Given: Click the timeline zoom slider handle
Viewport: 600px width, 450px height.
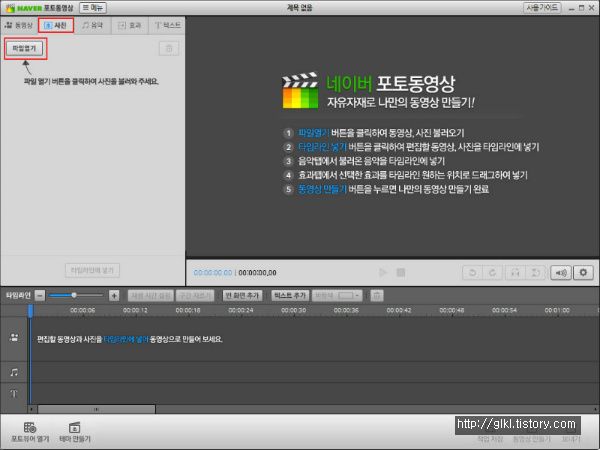Looking at the screenshot, I should click(74, 295).
